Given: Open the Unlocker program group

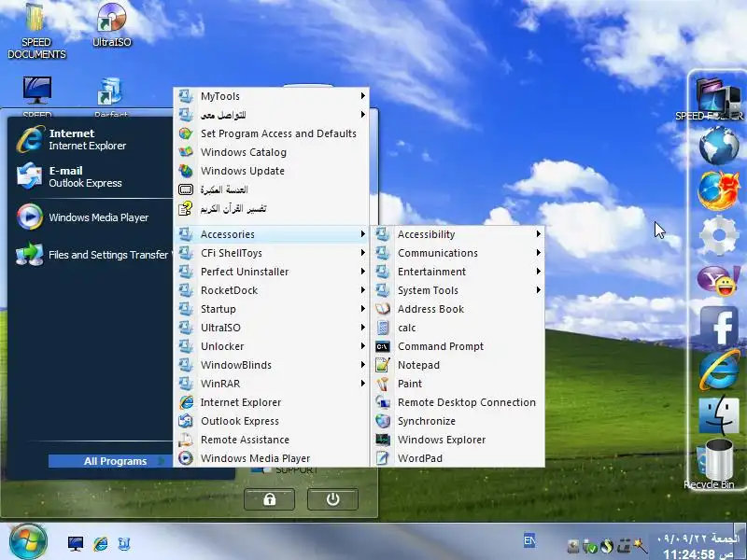Looking at the screenshot, I should click(x=272, y=346).
